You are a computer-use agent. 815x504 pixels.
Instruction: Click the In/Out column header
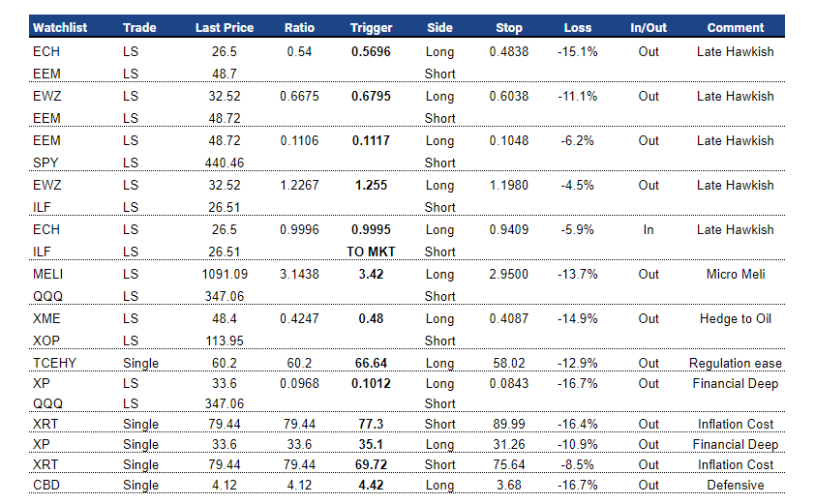point(649,28)
